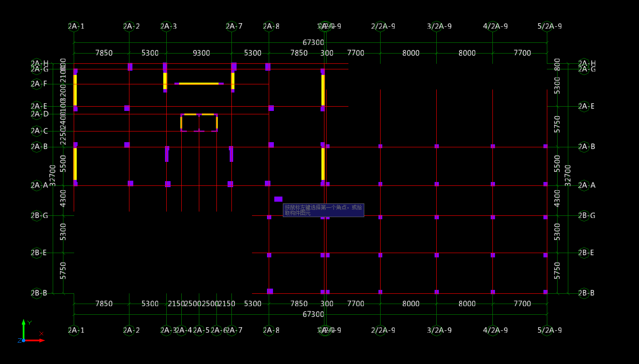
Task: Click the selection hint tooltip with Chinese text
Action: 324,210
